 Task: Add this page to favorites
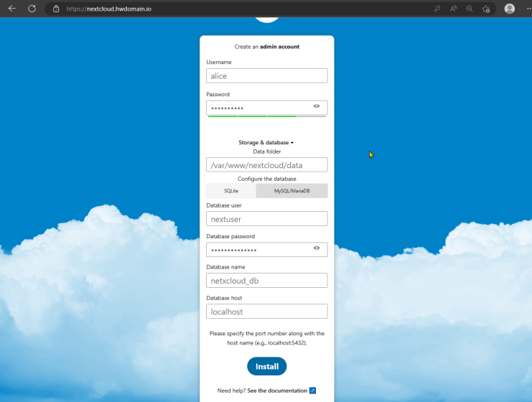[486, 9]
